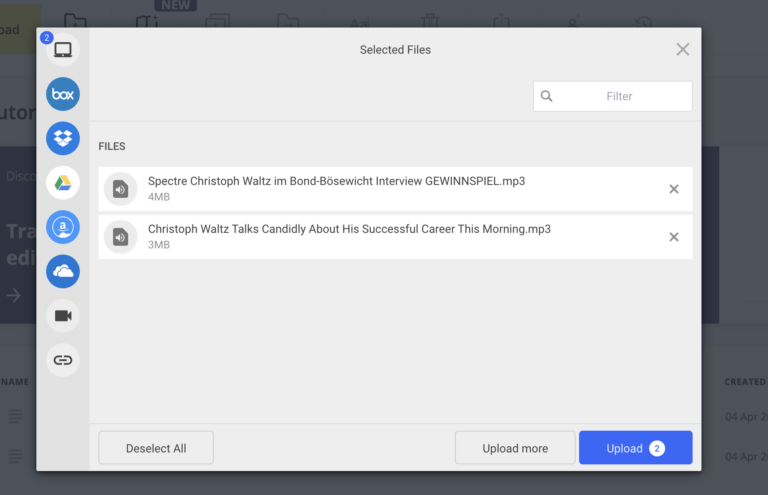Remove Spectre Christoph Waltz mp3 file

click(673, 189)
